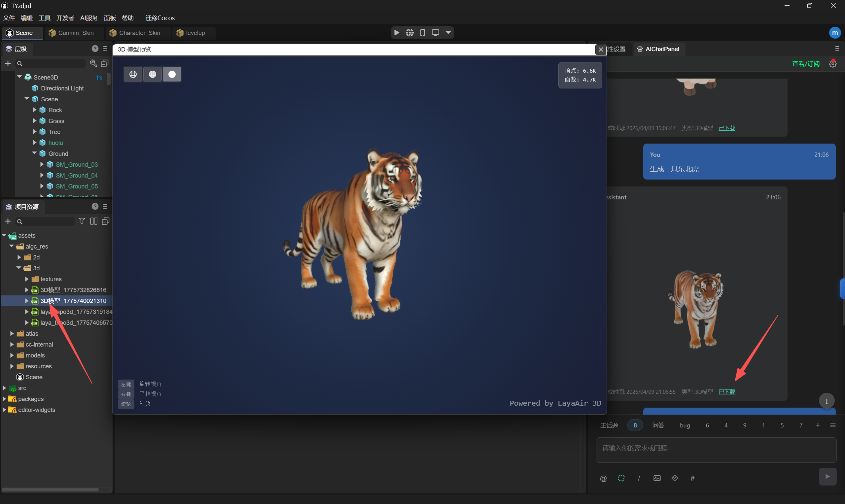Open the tiger thumbnail in the chat
845x504 pixels.
tap(695, 309)
